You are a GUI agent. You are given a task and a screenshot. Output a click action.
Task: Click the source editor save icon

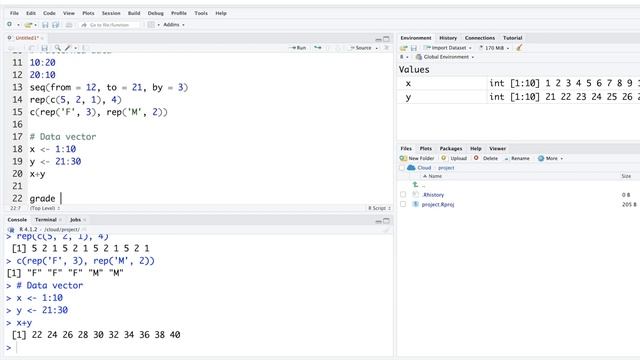coord(44,48)
